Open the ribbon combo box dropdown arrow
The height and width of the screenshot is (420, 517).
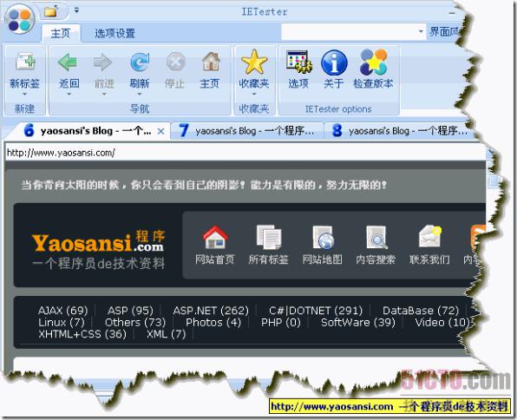pos(421,32)
